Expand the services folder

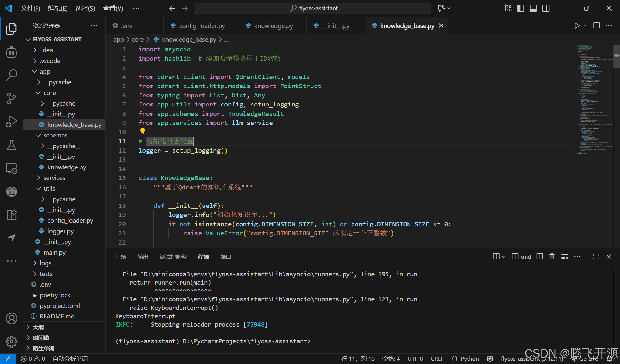tap(54, 178)
